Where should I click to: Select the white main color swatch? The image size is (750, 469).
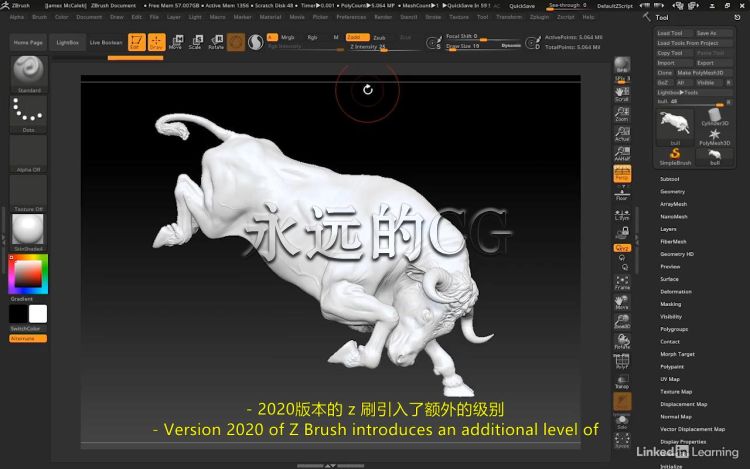38,314
